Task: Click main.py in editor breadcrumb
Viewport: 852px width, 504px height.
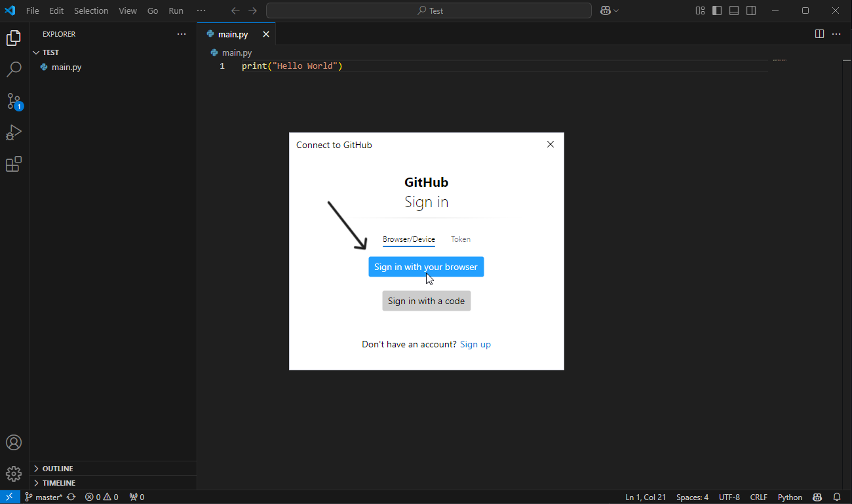Action: coord(237,52)
